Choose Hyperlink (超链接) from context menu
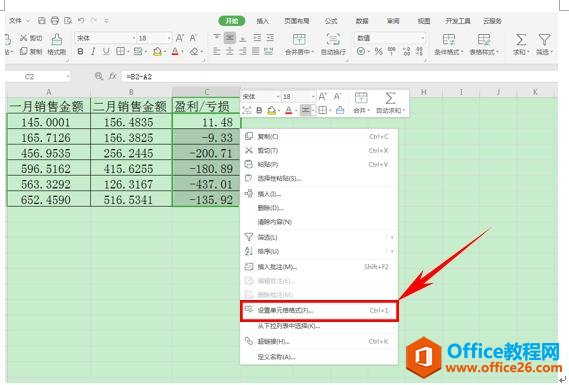569x385 pixels. click(319, 341)
